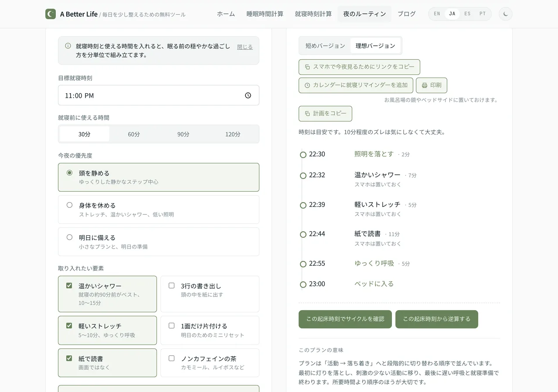558x392 pixels.
Task: Click スマホで今夜見るためにリンクをコピー button
Action: click(x=360, y=67)
